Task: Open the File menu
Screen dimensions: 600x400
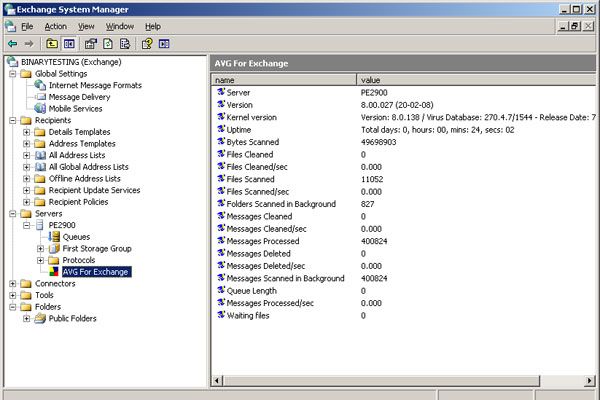Action: 27,26
